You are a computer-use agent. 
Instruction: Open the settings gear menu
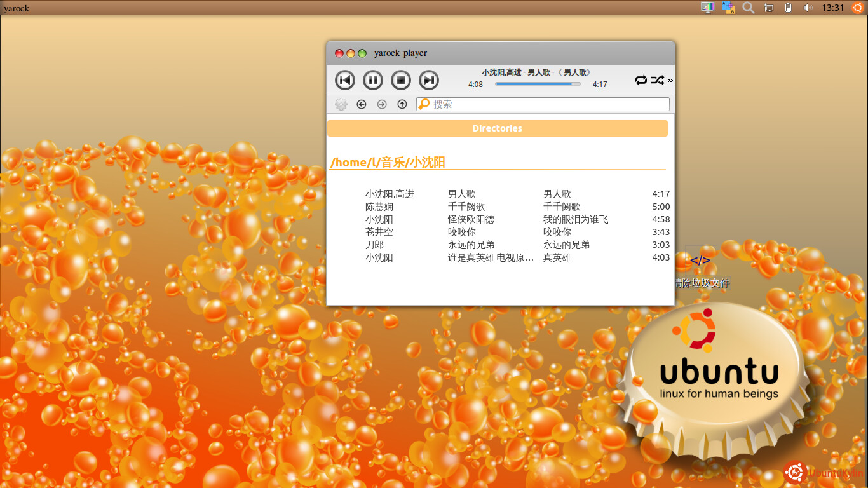point(341,104)
